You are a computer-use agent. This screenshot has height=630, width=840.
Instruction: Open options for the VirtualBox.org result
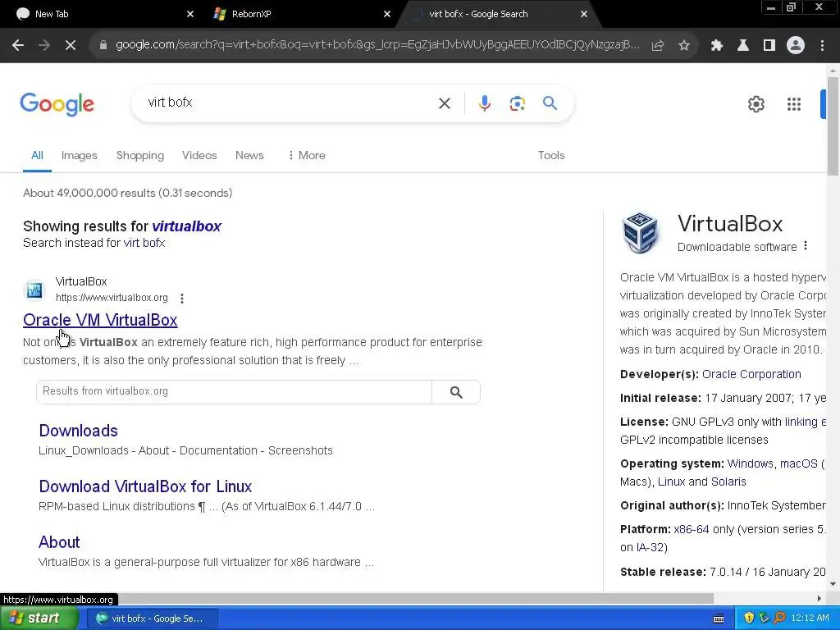click(x=182, y=299)
